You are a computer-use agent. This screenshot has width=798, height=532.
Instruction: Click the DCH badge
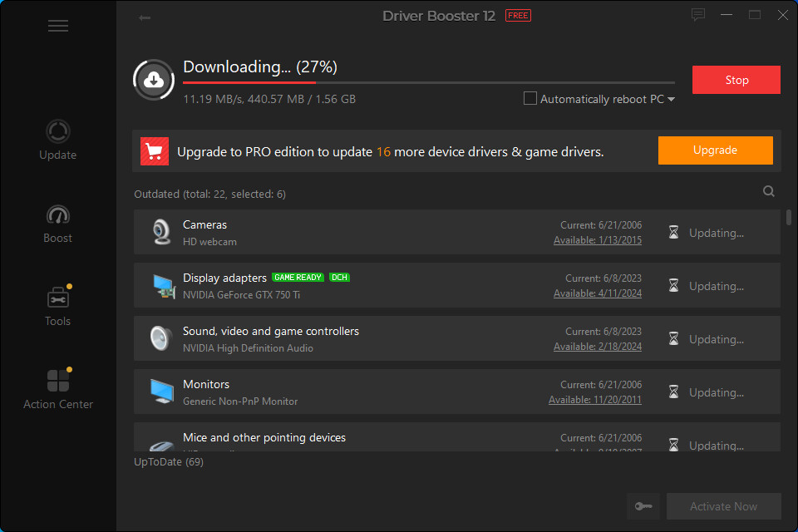[x=339, y=278]
